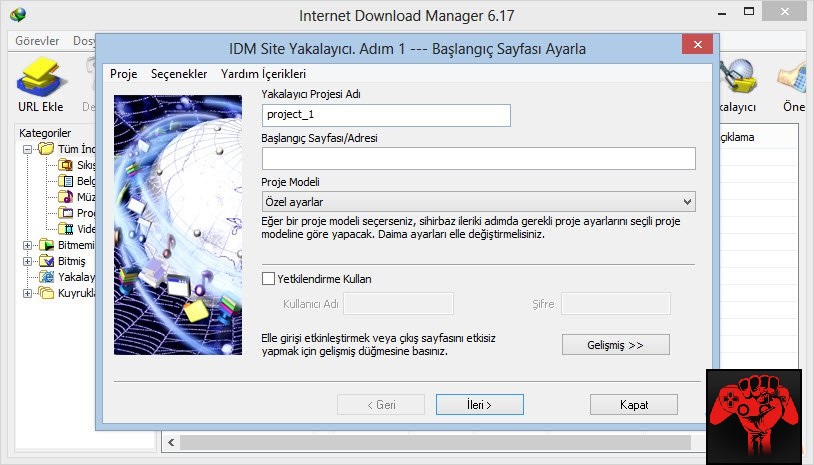Close the Site Yakalayıcı dialog
This screenshot has height=465, width=814.
[698, 45]
